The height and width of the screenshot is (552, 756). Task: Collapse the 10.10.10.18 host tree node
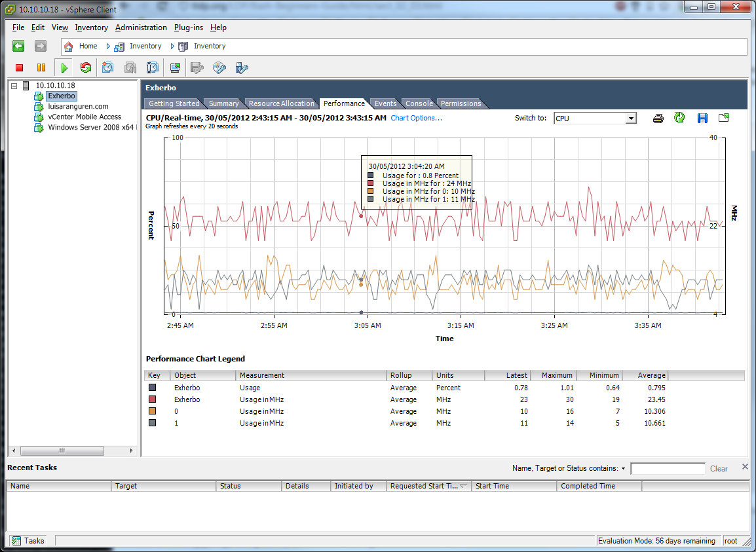(14, 85)
